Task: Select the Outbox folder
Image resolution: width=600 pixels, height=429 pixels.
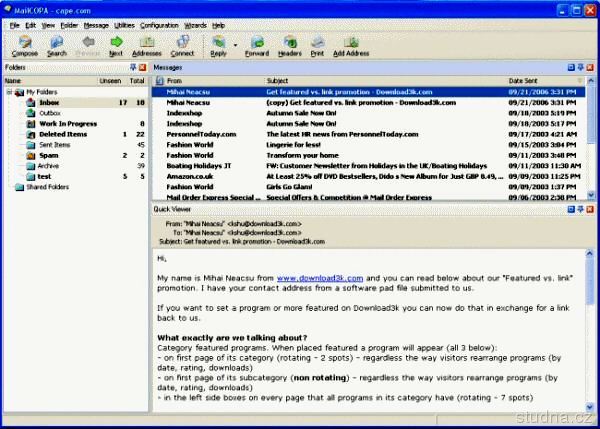Action: 50,113
